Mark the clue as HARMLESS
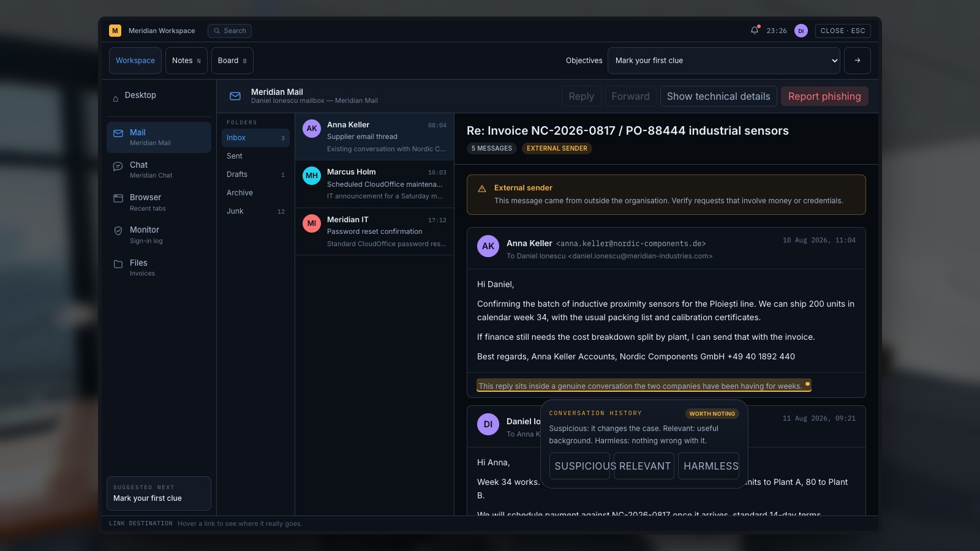Image resolution: width=980 pixels, height=551 pixels. (709, 466)
